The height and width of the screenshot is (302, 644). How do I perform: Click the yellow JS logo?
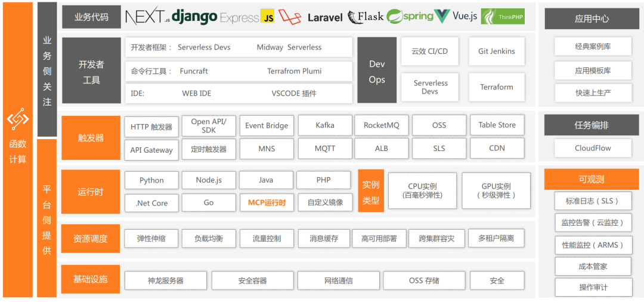[x=268, y=17]
